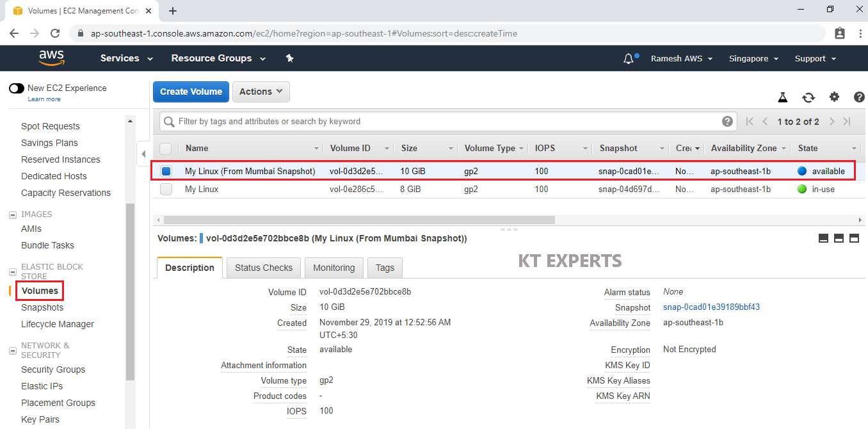Check the My Linux volume checkbox
Screen dimensions: 868x429
pos(166,190)
